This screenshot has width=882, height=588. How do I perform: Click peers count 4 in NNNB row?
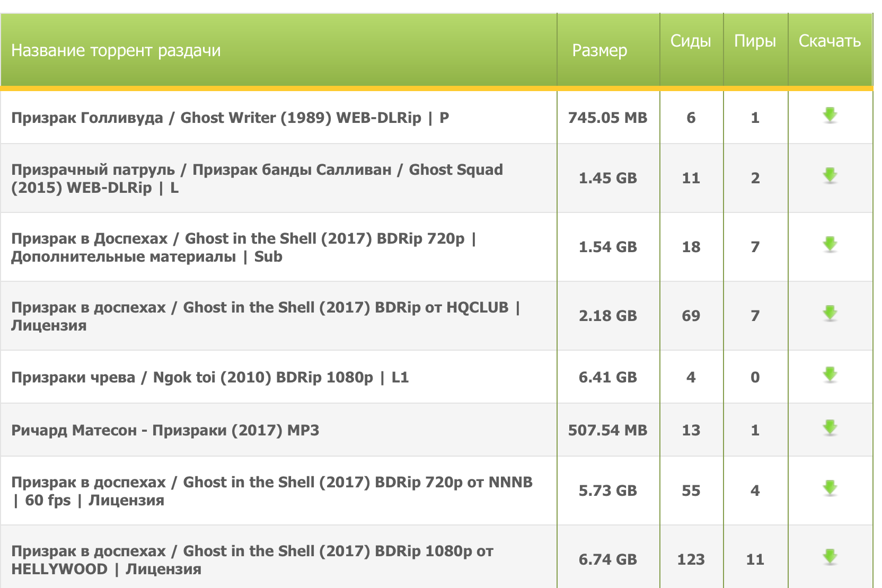coord(755,491)
